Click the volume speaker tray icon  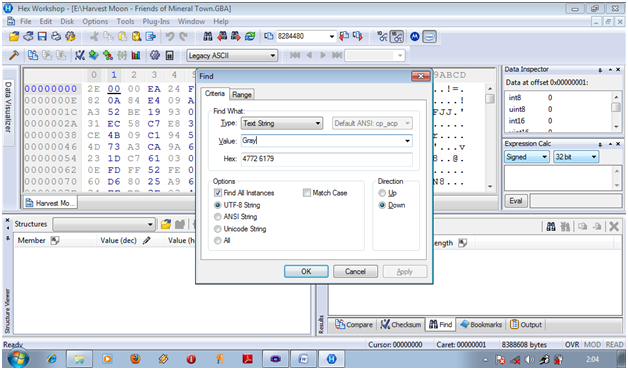(529, 360)
